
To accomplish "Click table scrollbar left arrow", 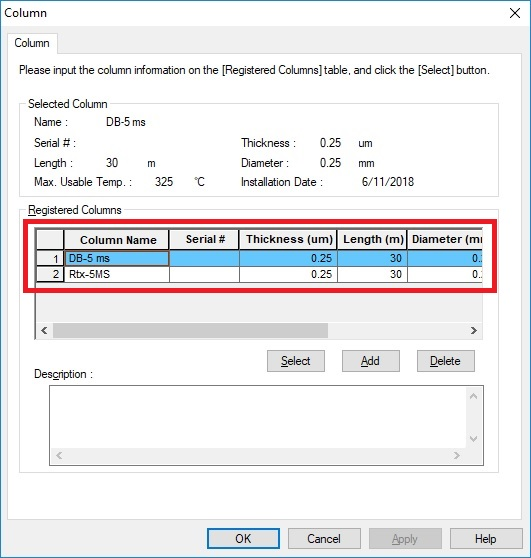I will point(44,331).
